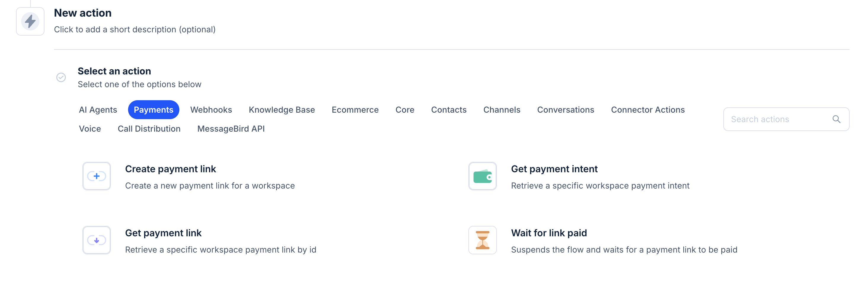
Task: Click the Get payment link download icon
Action: 97,240
